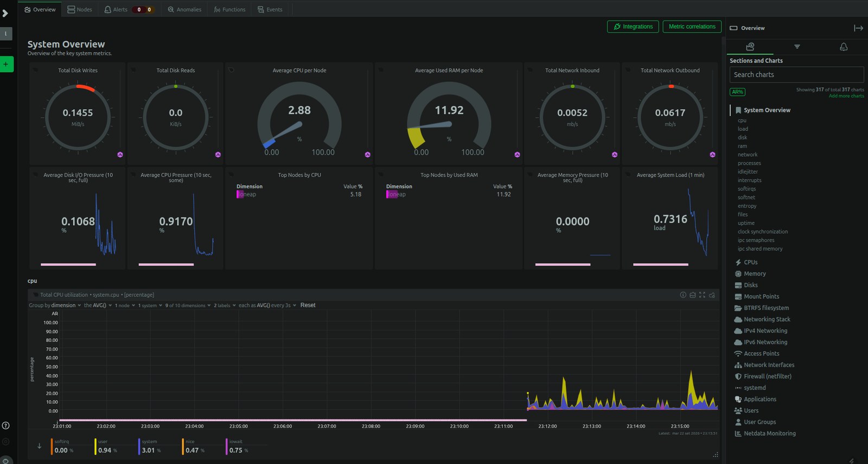Open the 1 system instance dropdown
The height and width of the screenshot is (464, 868).
tap(150, 306)
